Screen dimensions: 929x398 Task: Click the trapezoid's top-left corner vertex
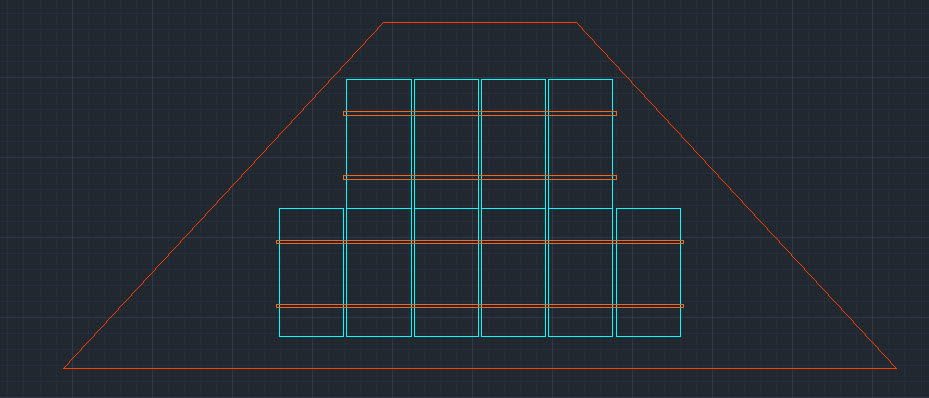pos(383,23)
